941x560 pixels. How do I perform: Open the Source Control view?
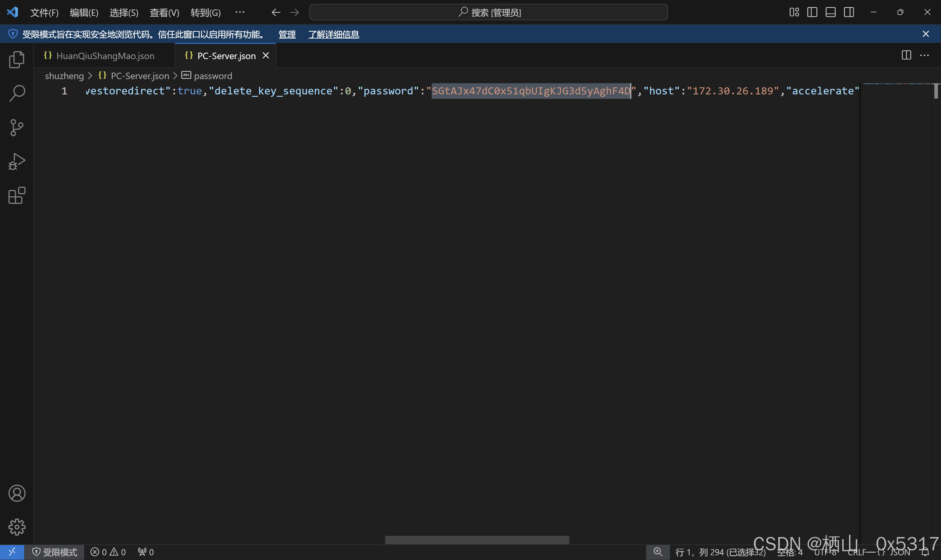click(16, 128)
